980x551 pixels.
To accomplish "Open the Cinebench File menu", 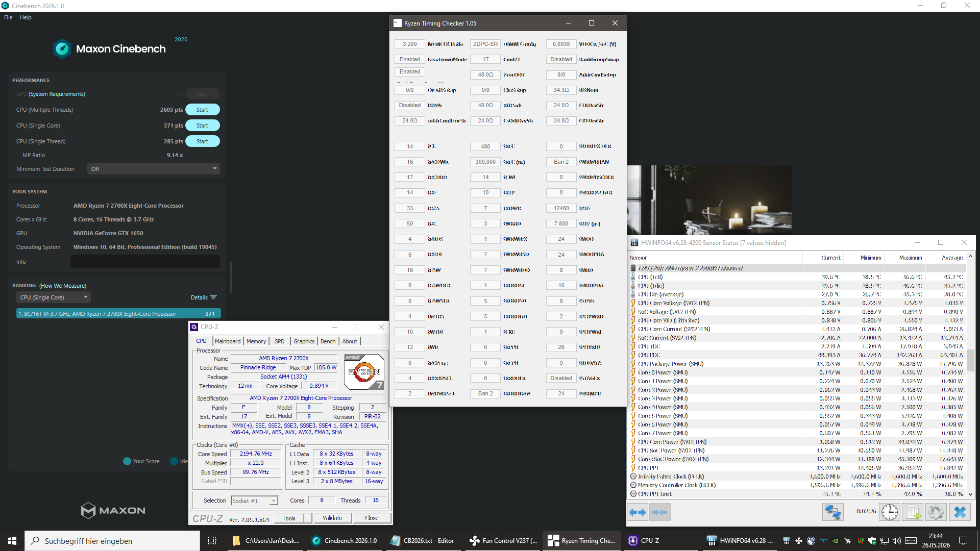I will pyautogui.click(x=8, y=17).
